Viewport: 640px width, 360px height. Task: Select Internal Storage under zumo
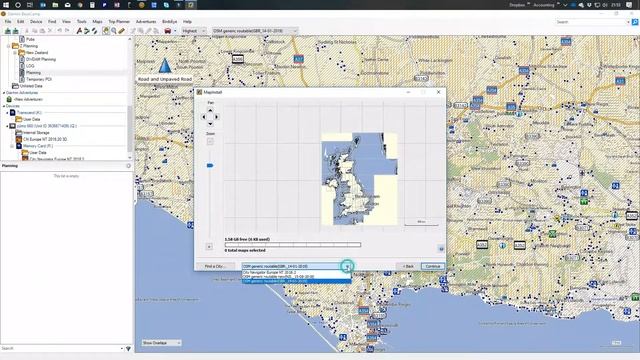pos(36,133)
